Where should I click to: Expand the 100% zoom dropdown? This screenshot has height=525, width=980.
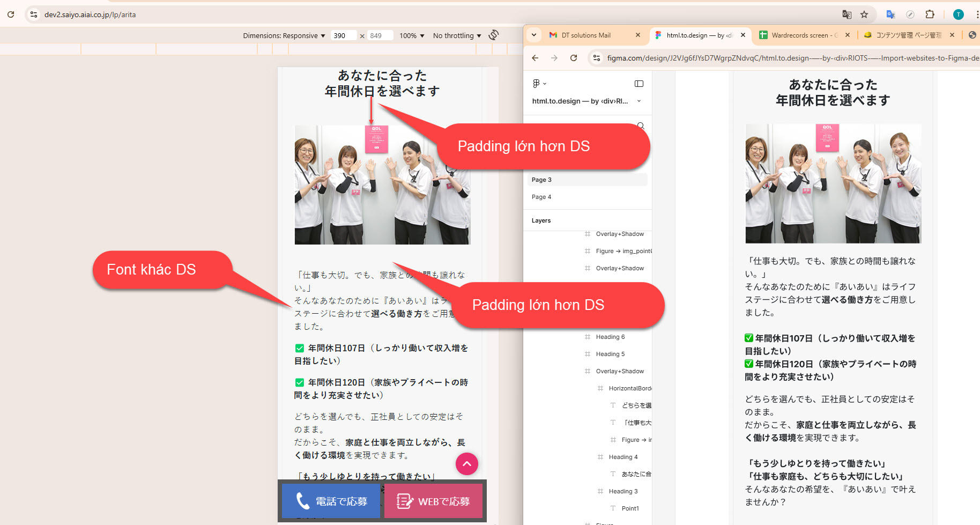pyautogui.click(x=412, y=36)
